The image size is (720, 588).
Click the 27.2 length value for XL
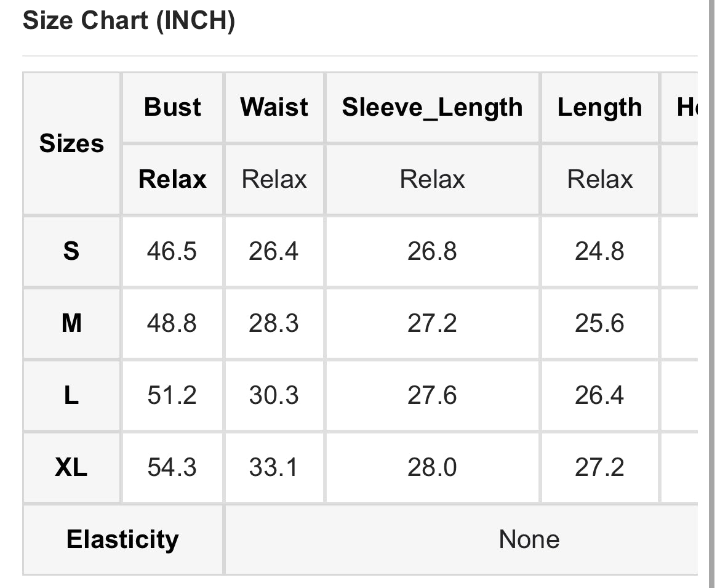point(599,467)
